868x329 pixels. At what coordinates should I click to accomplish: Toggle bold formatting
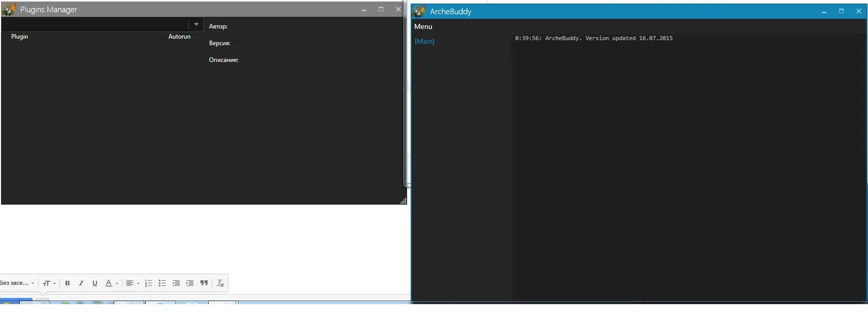[68, 283]
